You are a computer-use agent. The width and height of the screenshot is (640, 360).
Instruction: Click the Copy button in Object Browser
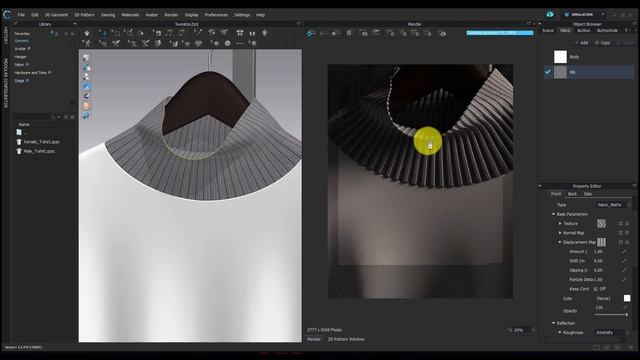click(603, 42)
